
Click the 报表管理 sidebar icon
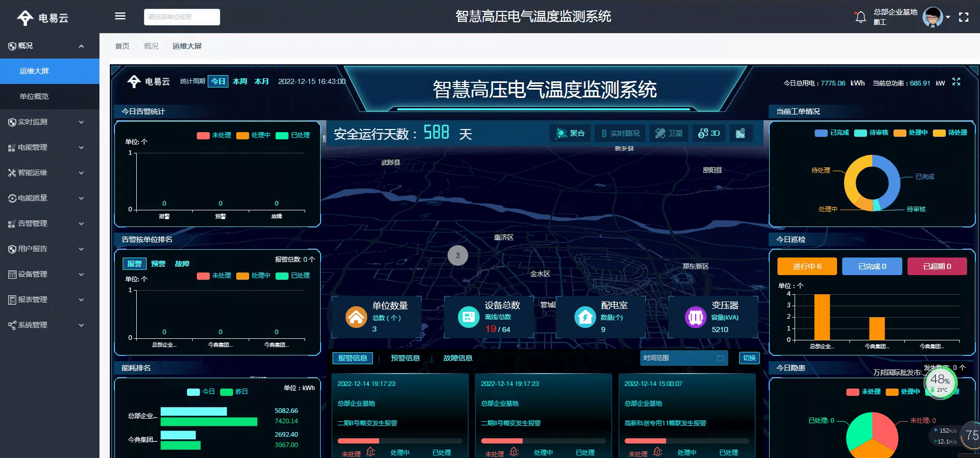click(x=12, y=300)
